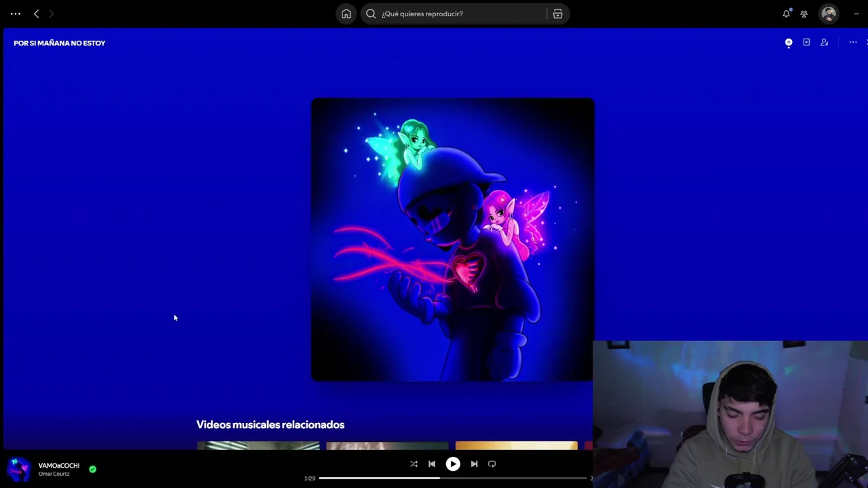Click the play button
The height and width of the screenshot is (488, 868).
coord(453,464)
